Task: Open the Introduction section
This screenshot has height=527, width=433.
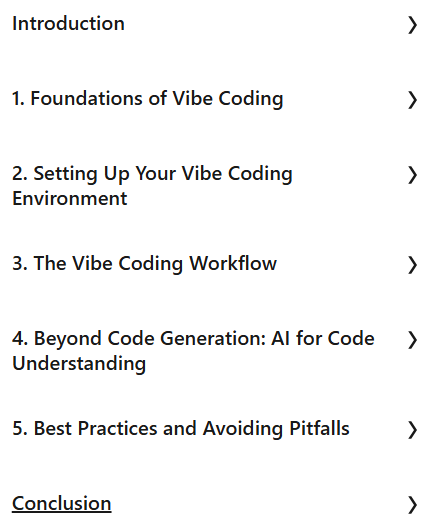Action: pos(68,24)
